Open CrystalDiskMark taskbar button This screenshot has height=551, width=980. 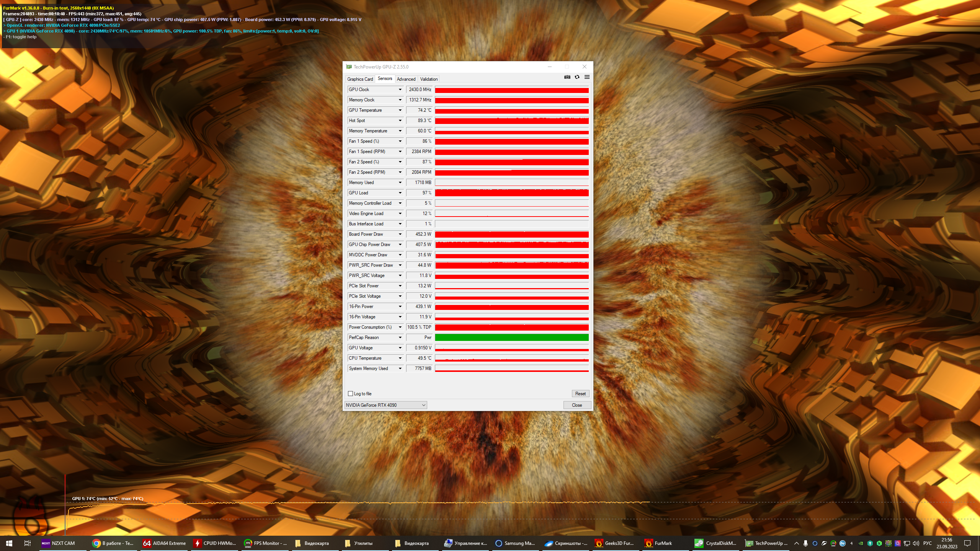(715, 543)
